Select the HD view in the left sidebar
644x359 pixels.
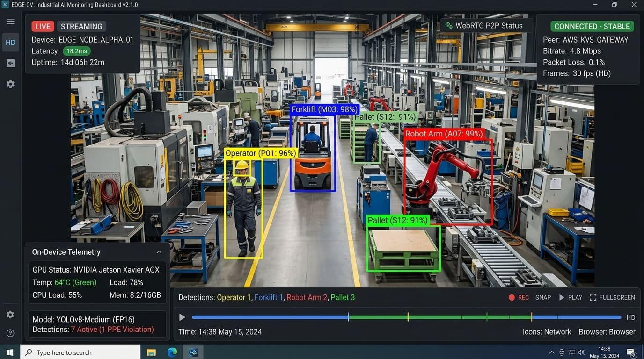[10, 42]
